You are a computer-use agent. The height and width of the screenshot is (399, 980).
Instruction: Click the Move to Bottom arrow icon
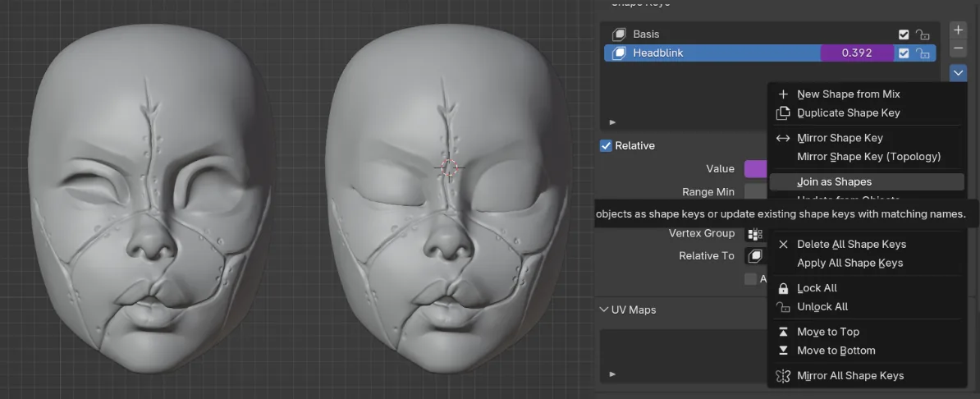coord(783,351)
